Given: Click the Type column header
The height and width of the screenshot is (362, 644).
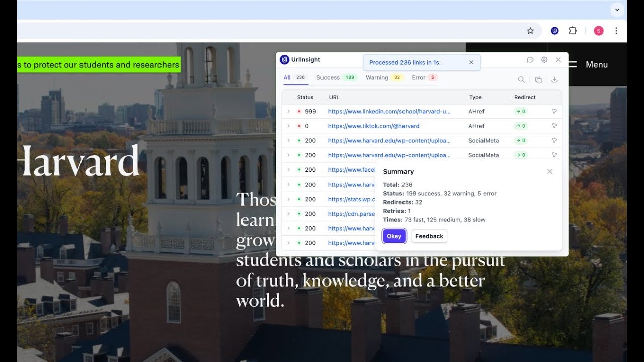Looking at the screenshot, I should pyautogui.click(x=475, y=97).
